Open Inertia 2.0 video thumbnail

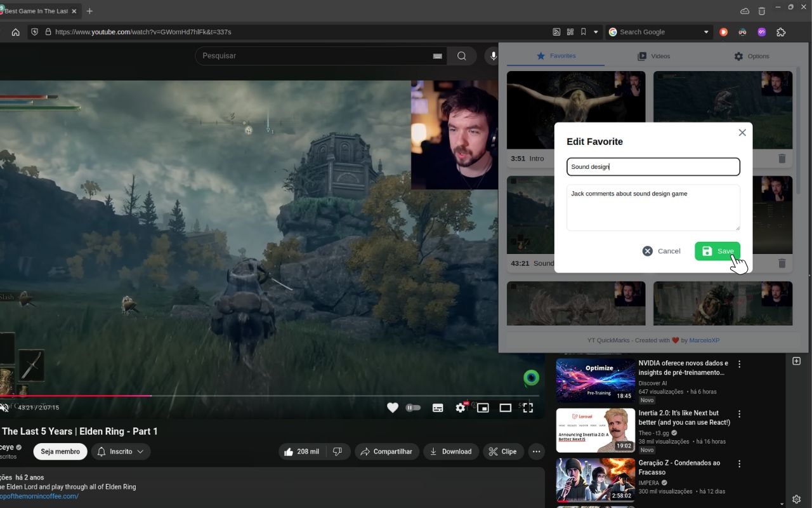click(x=596, y=430)
